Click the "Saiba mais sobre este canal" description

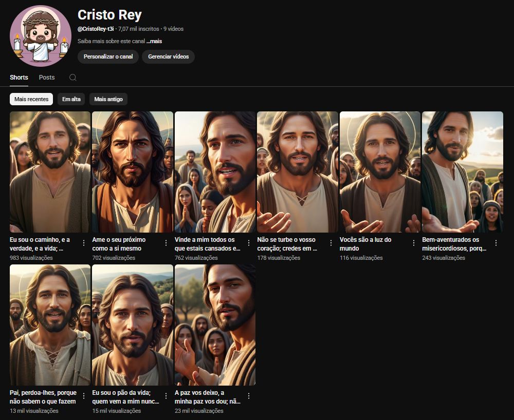(111, 41)
